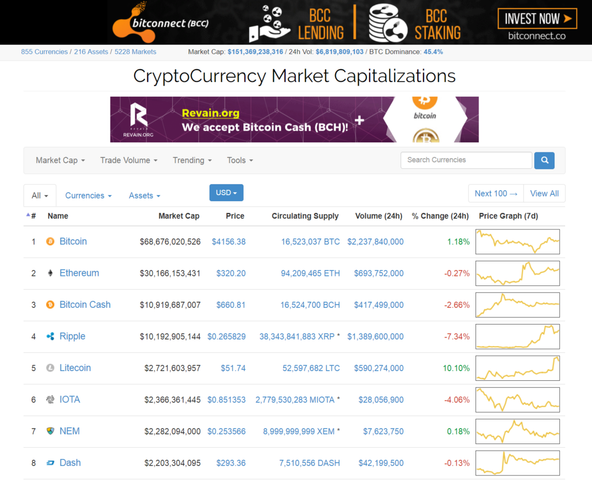Click Ethereum price $320.20
Image resolution: width=592 pixels, height=480 pixels.
(x=231, y=273)
